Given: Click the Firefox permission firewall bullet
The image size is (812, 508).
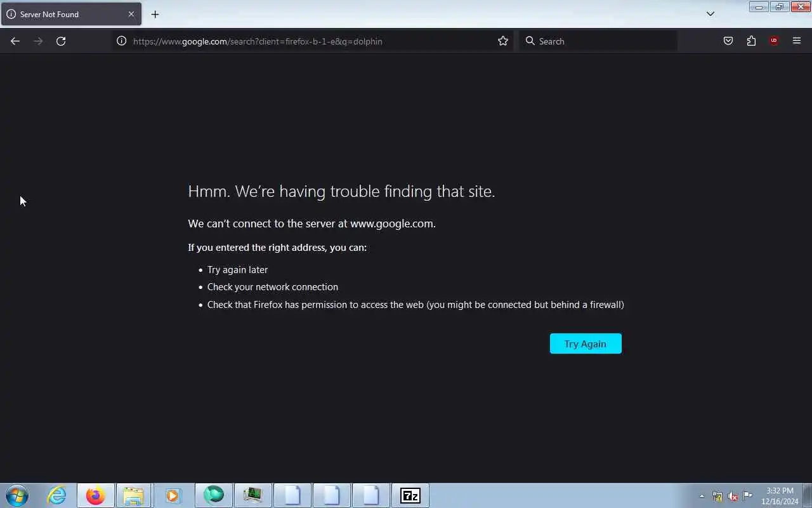Looking at the screenshot, I should 416,305.
